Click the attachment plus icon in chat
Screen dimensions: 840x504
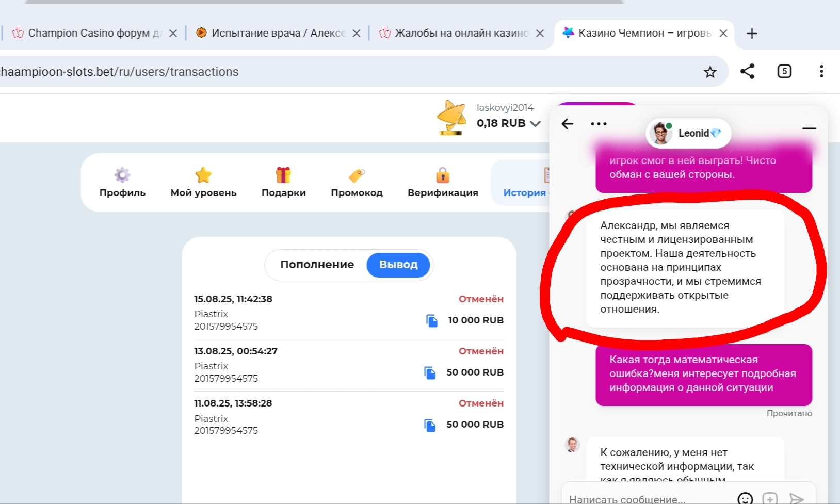[x=770, y=498]
